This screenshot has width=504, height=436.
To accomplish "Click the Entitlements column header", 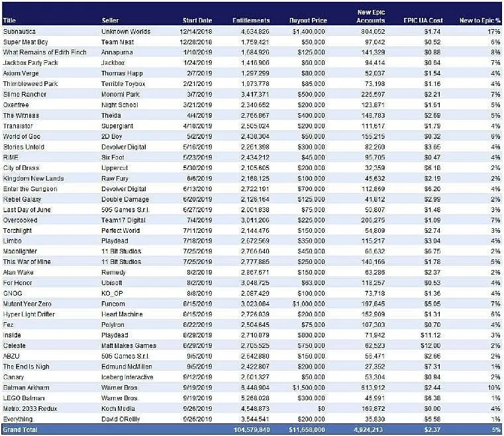I will click(x=251, y=21).
